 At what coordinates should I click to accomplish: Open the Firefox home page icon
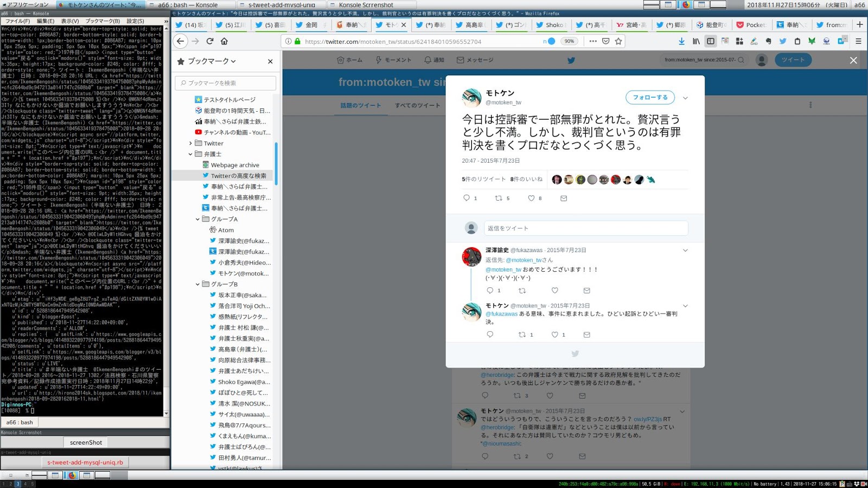click(224, 41)
